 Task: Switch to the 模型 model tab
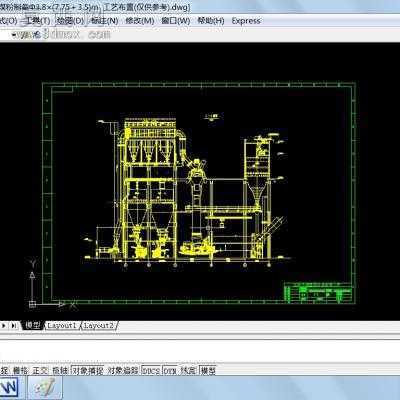pyautogui.click(x=33, y=325)
